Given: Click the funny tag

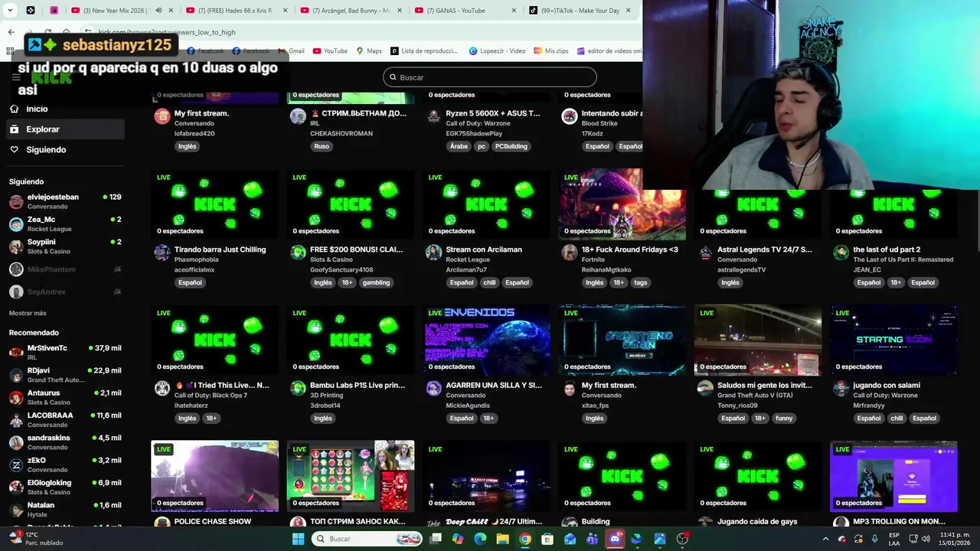Looking at the screenshot, I should [x=784, y=419].
